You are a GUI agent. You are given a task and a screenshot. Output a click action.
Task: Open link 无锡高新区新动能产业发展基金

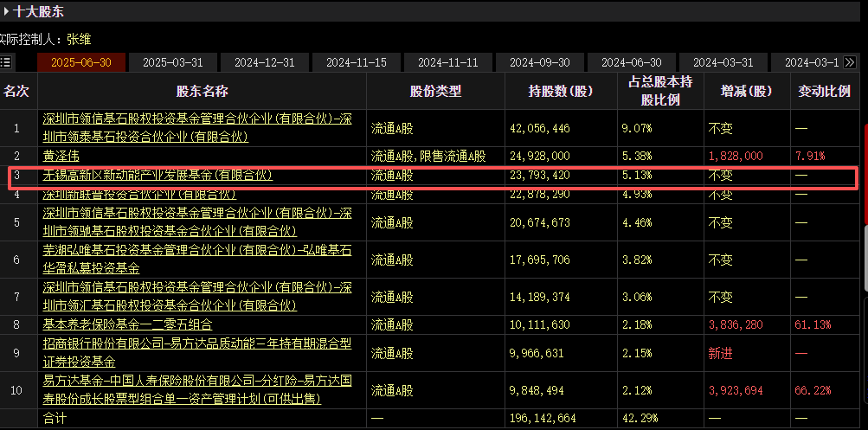(x=158, y=176)
